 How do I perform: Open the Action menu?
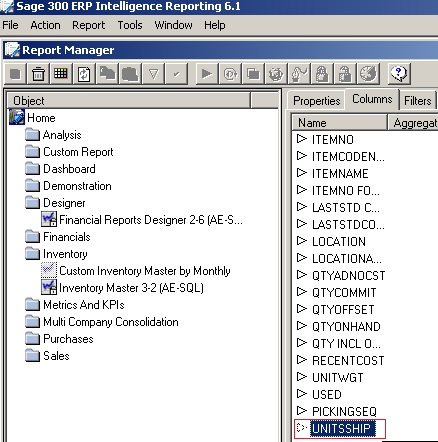(45, 25)
